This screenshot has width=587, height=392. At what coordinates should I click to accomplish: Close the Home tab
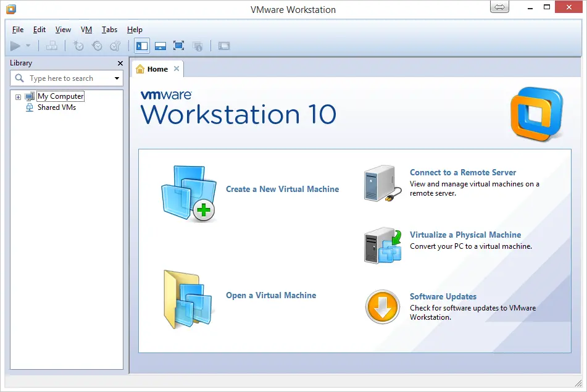[177, 69]
